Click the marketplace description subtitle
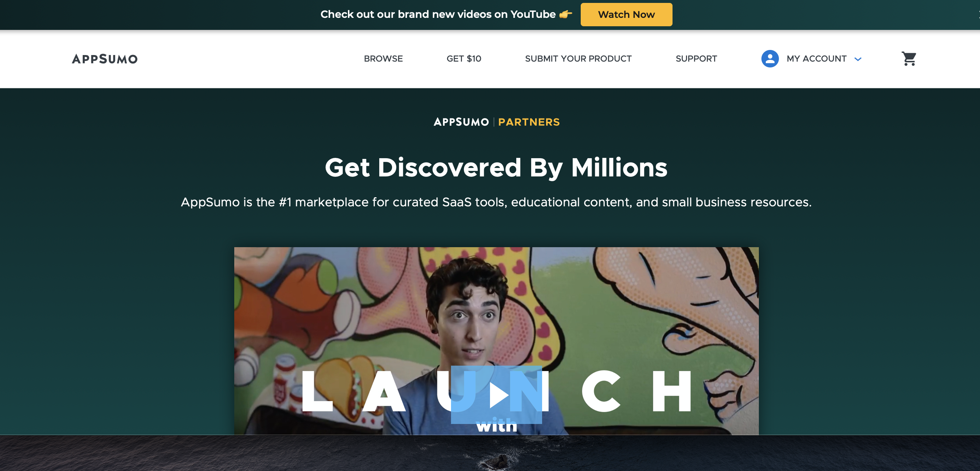 (496, 202)
